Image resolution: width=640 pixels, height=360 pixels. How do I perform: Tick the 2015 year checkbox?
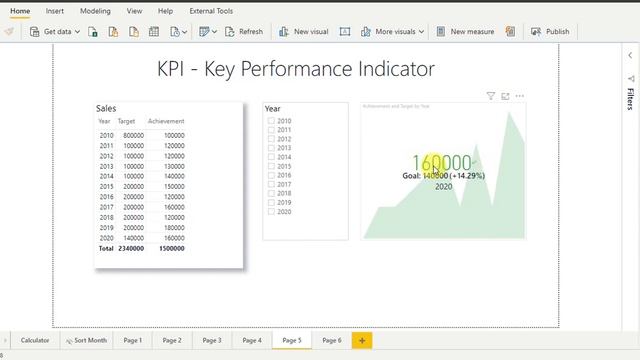coord(271,166)
